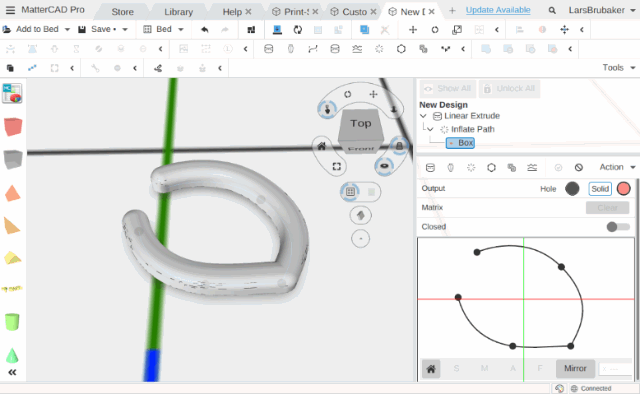Screen dimensions: 640x394
Task: Click the Mirror button
Action: pos(575,368)
